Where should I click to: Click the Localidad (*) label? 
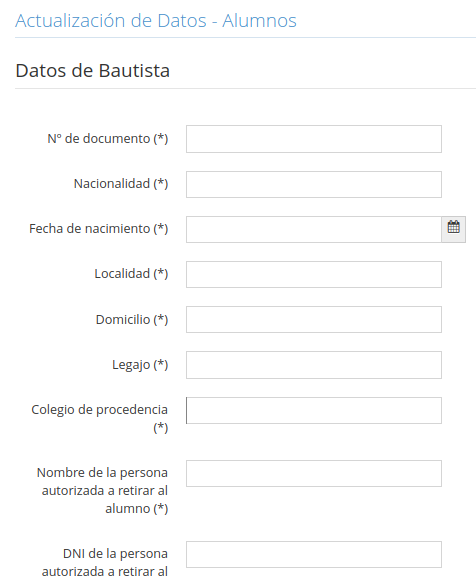coord(131,274)
